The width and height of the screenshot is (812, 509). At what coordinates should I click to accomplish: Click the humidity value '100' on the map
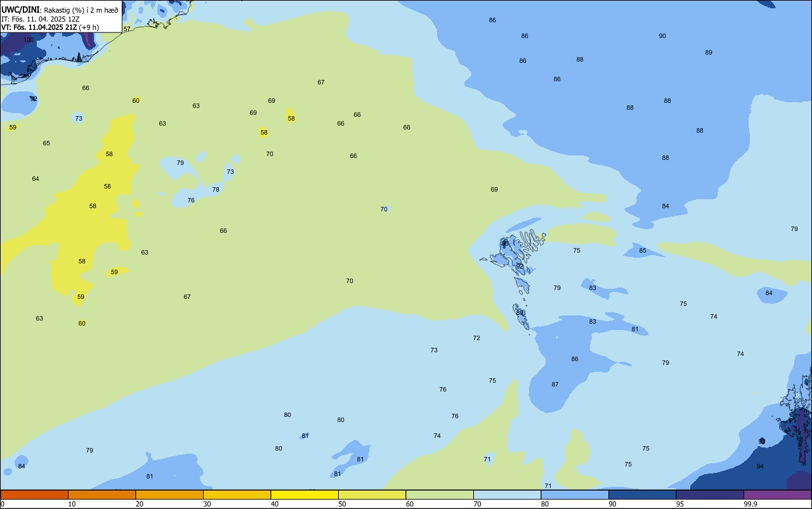click(29, 40)
